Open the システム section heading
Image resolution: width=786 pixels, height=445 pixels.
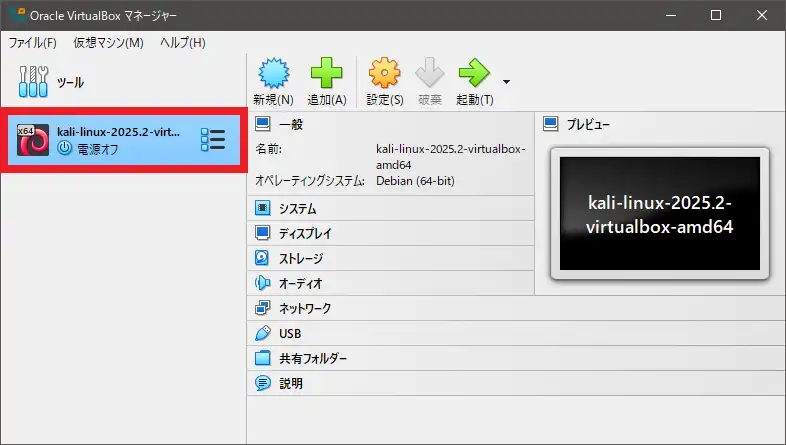coord(298,208)
